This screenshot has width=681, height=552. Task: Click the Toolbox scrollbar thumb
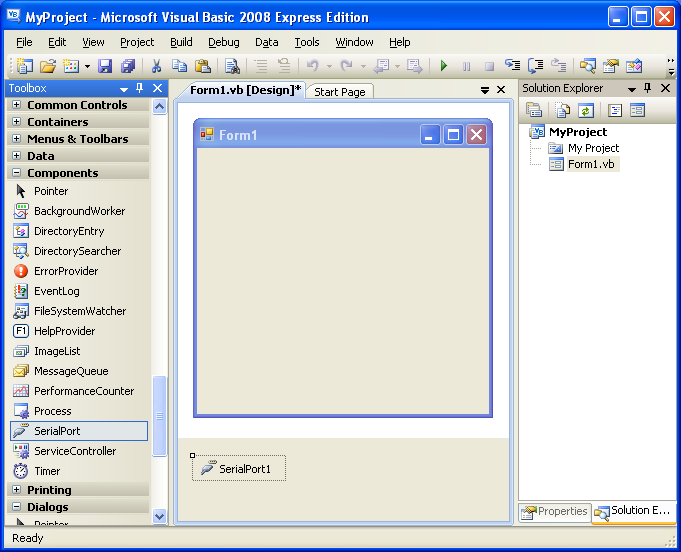pyautogui.click(x=159, y=416)
